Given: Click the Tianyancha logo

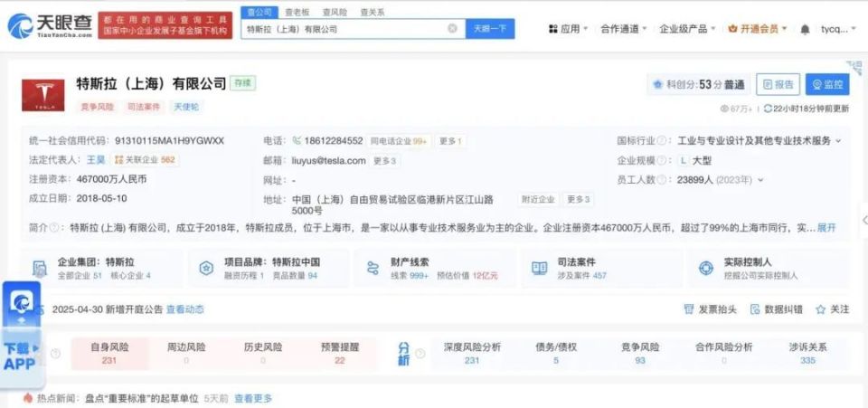Looking at the screenshot, I should point(50,25).
